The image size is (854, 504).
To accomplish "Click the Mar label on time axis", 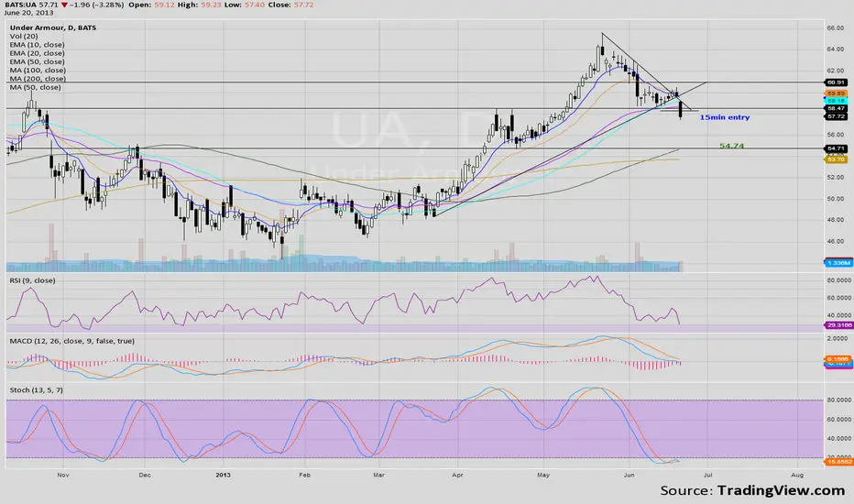I will 378,475.
